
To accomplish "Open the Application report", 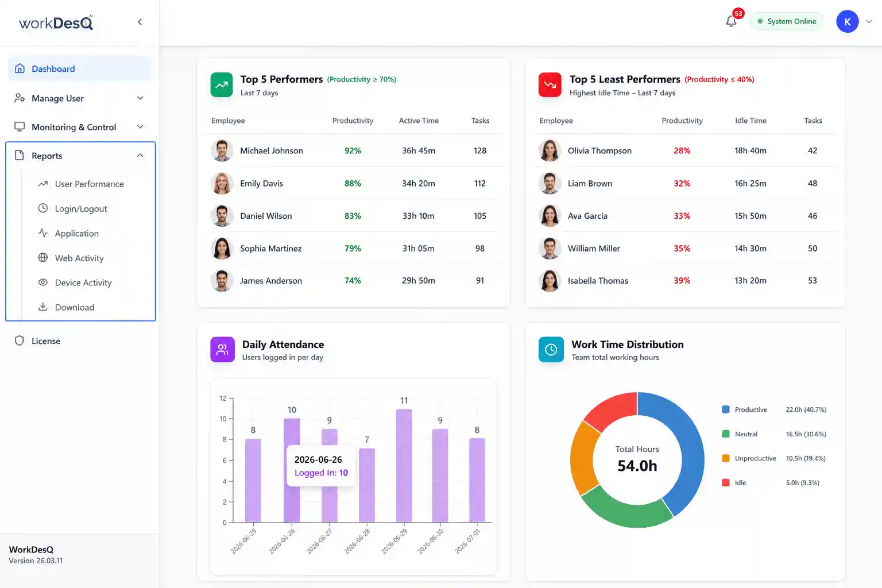I will [x=77, y=233].
